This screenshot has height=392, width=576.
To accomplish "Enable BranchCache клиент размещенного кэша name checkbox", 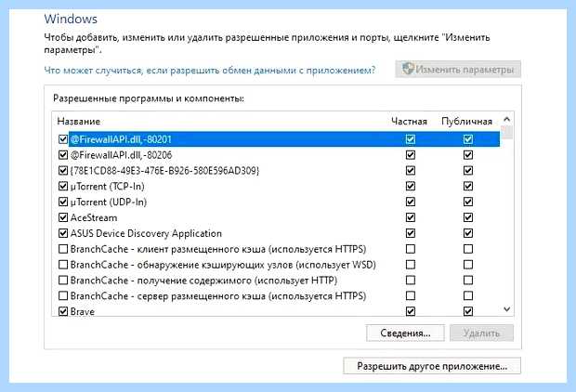I will [x=63, y=249].
